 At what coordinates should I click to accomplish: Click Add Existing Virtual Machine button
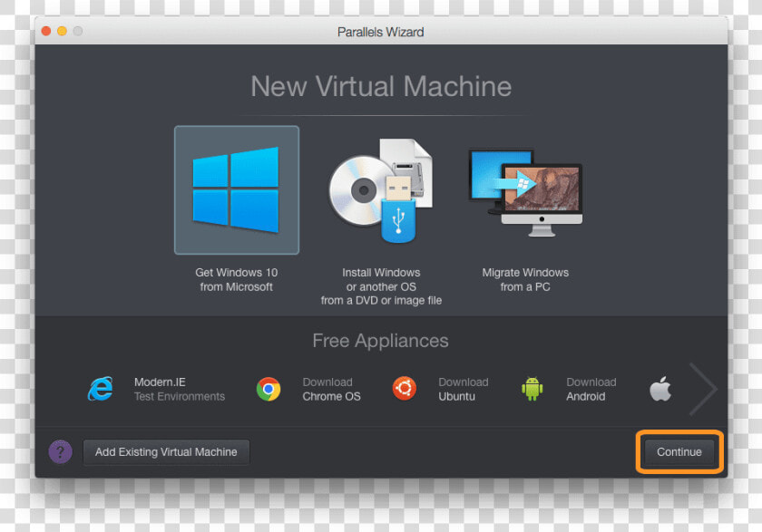166,452
